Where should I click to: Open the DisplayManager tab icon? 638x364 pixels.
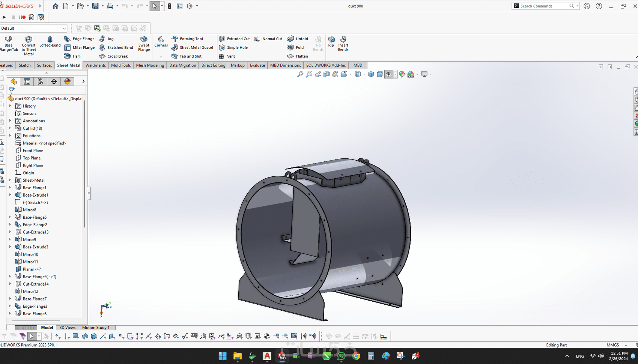click(68, 81)
